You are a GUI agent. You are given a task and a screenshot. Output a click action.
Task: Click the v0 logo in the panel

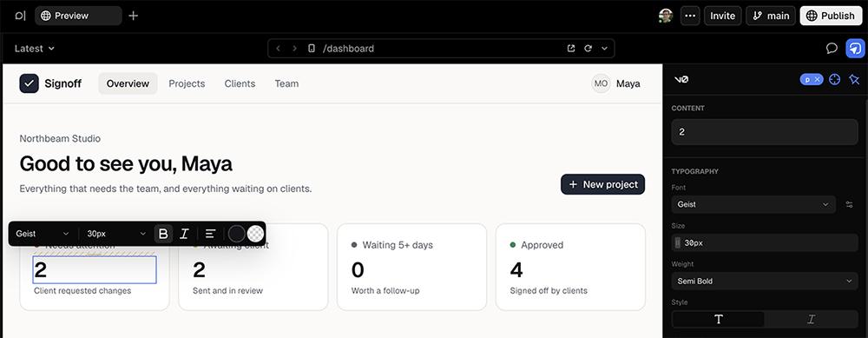coord(681,80)
